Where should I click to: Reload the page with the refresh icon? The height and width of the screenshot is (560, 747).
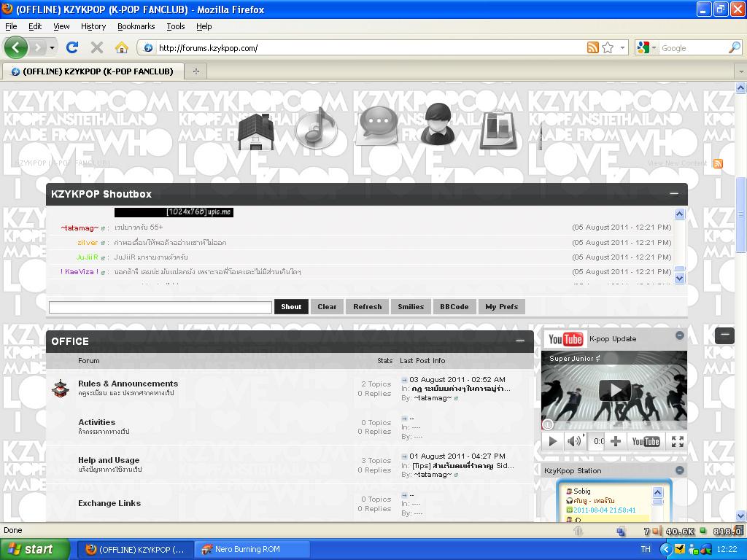[x=72, y=47]
